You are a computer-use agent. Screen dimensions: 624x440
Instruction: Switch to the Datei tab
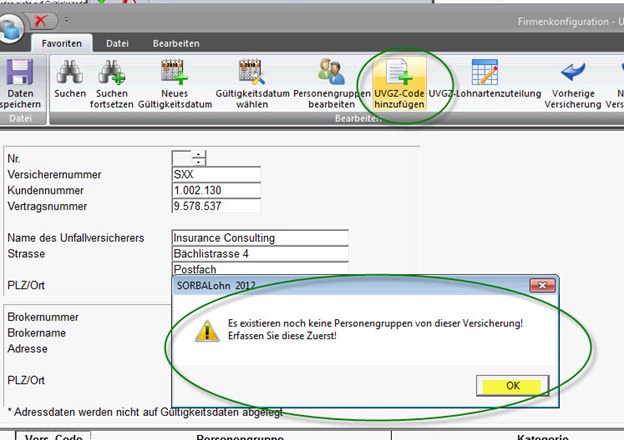(117, 44)
